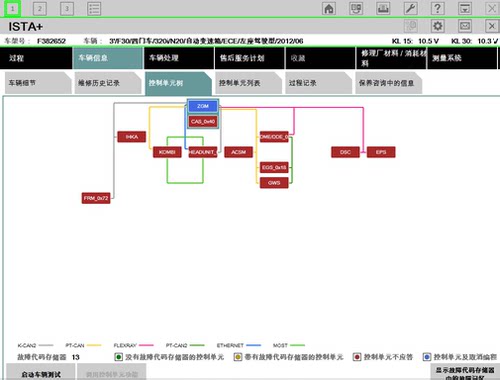Select session tab 1 icon
500x380 pixels.
pyautogui.click(x=12, y=9)
